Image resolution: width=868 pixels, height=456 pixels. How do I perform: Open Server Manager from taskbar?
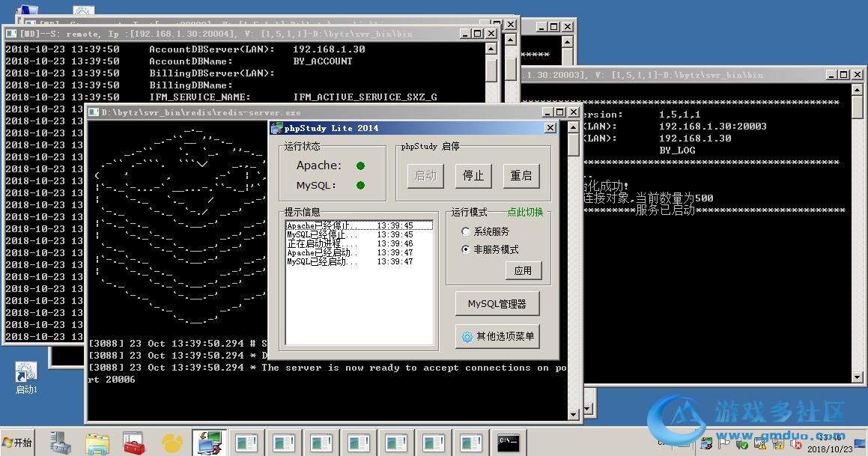[60, 443]
